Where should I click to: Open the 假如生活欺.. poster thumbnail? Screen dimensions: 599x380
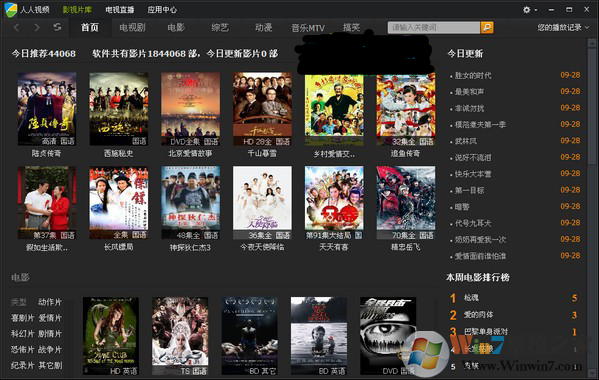coord(47,203)
